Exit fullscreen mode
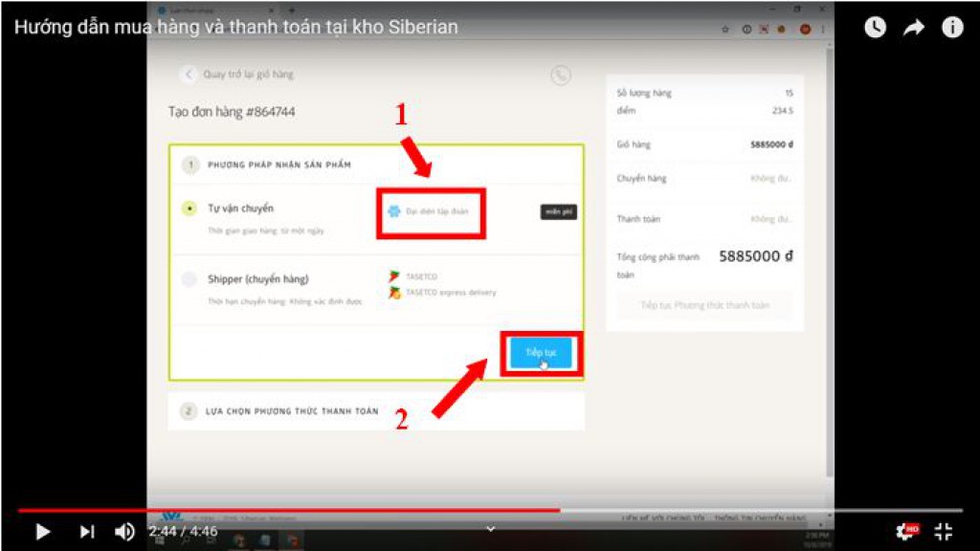Image resolution: width=980 pixels, height=551 pixels. click(944, 532)
